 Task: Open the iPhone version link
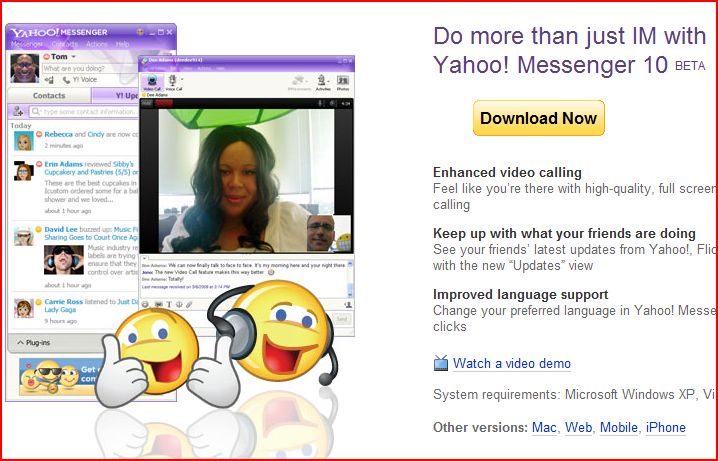point(665,428)
